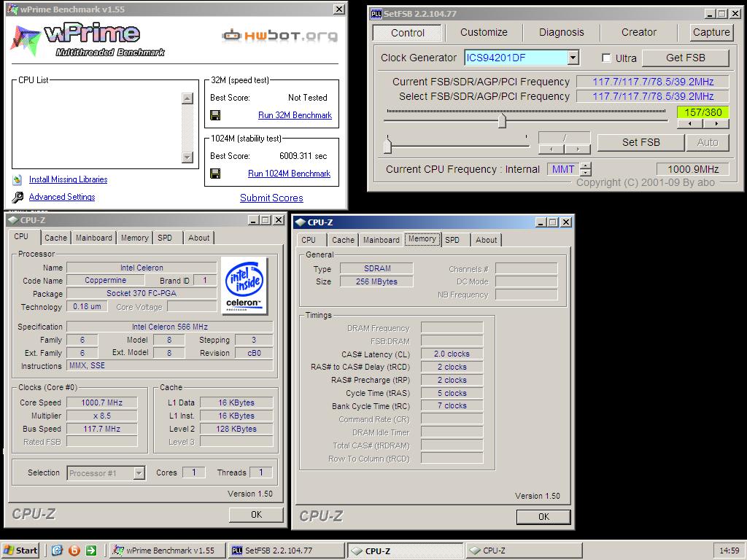This screenshot has height=560, width=747.
Task: Open About tab in left CPU-Z window
Action: pyautogui.click(x=198, y=238)
